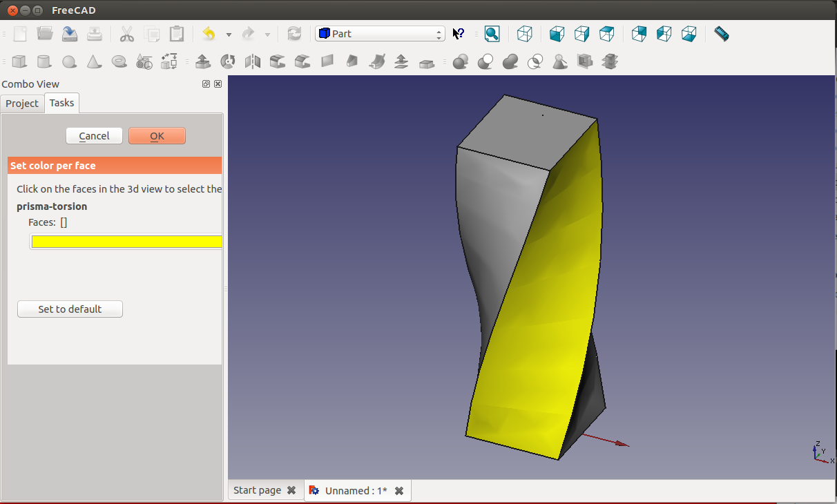
Task: Toggle floating for the Combo View panel
Action: (x=206, y=84)
